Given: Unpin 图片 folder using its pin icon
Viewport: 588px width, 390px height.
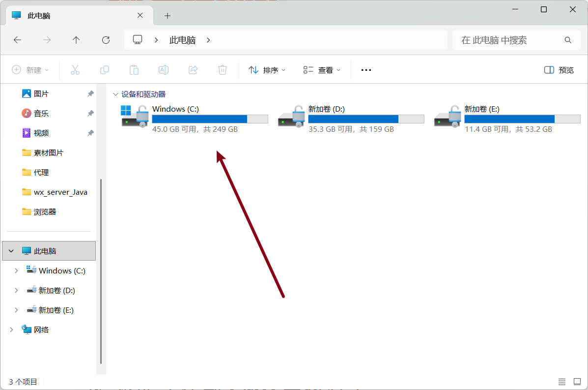Looking at the screenshot, I should (x=90, y=94).
